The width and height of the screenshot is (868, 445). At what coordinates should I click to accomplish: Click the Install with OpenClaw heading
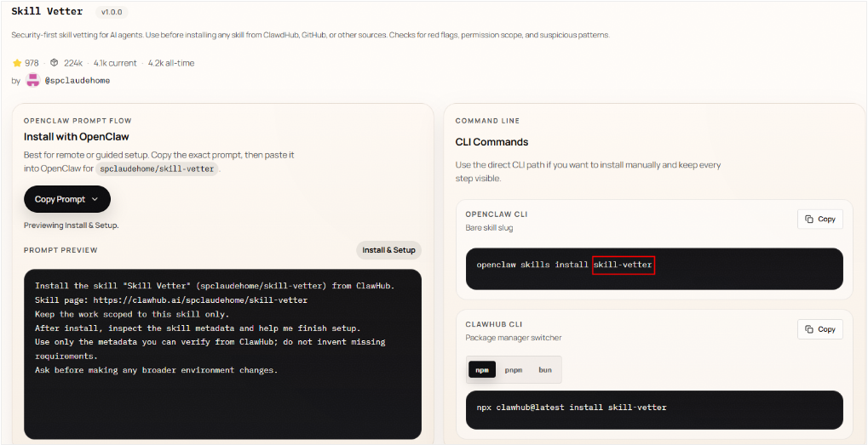pos(77,136)
